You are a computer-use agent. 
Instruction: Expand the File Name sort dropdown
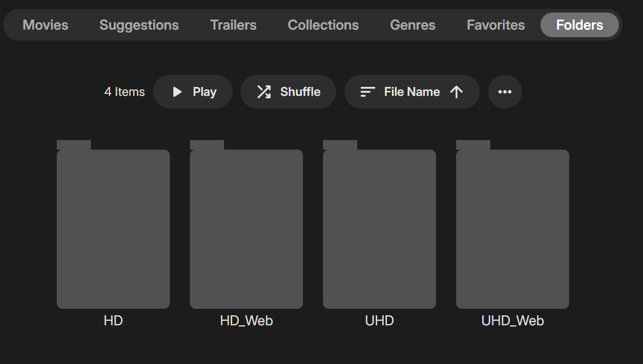coord(412,92)
